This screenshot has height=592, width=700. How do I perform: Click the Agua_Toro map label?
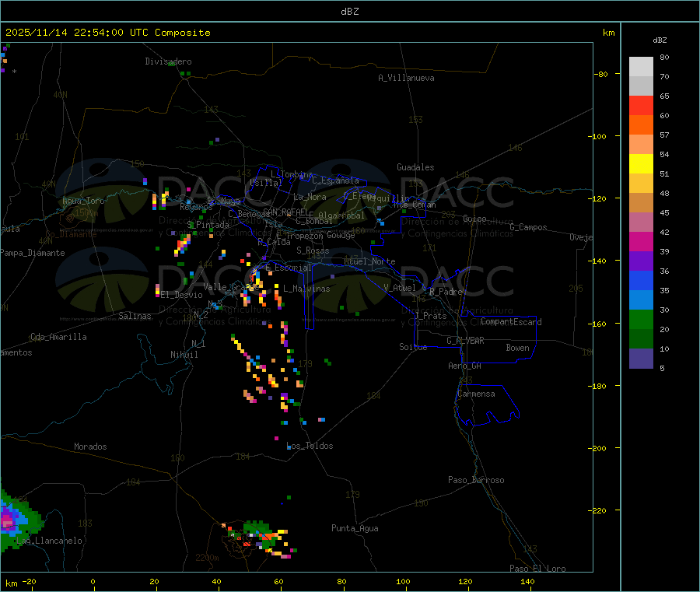[x=83, y=201]
